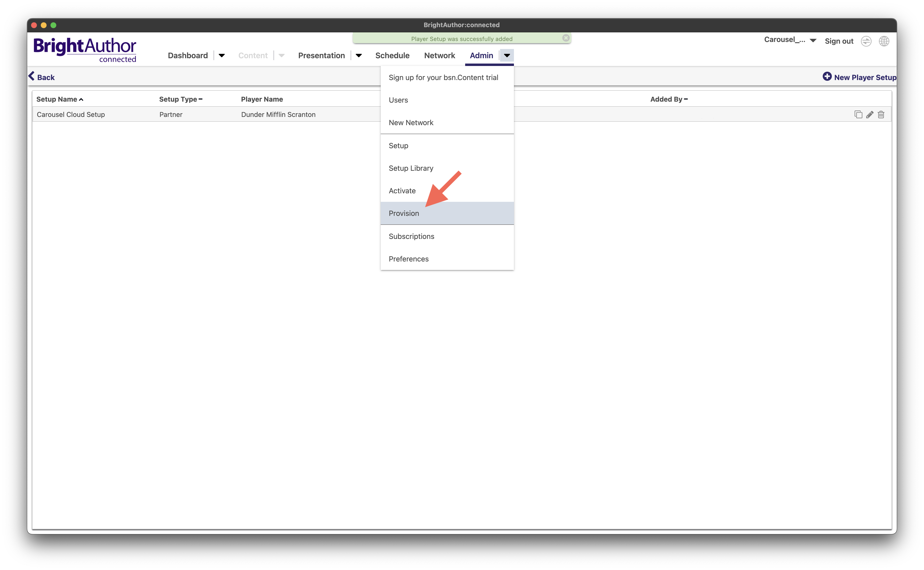Open the Content tab
The height and width of the screenshot is (570, 924).
click(x=253, y=56)
